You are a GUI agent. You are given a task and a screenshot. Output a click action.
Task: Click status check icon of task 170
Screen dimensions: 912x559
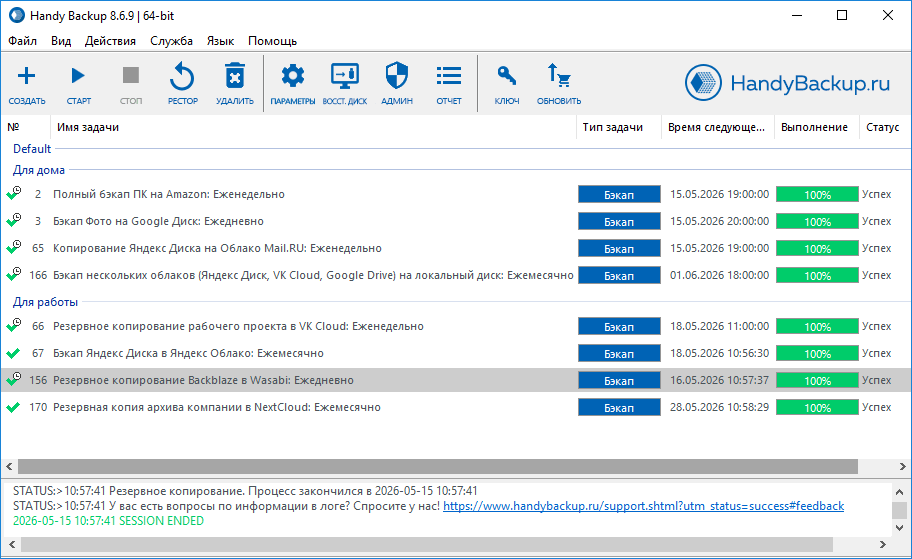click(13, 407)
